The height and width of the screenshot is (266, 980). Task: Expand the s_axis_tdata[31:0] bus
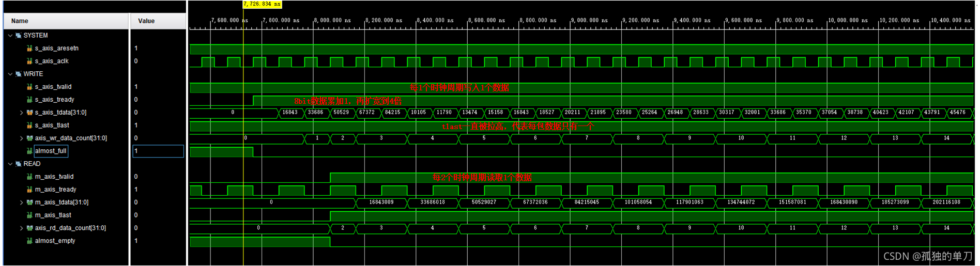pyautogui.click(x=21, y=112)
